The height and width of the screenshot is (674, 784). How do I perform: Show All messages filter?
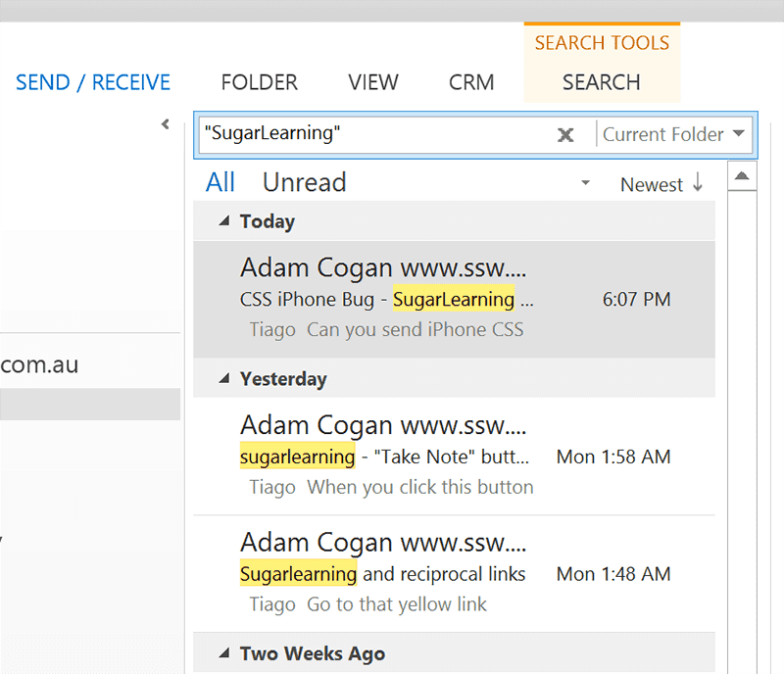(220, 182)
